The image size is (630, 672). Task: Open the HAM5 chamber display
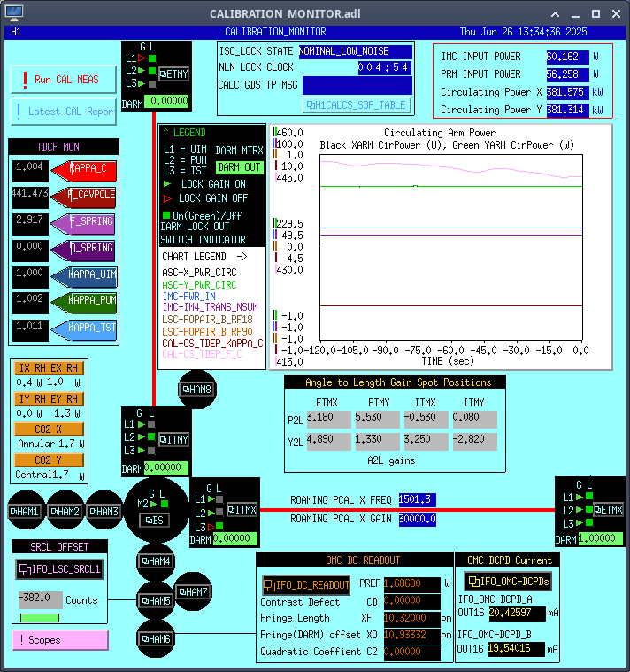click(156, 601)
